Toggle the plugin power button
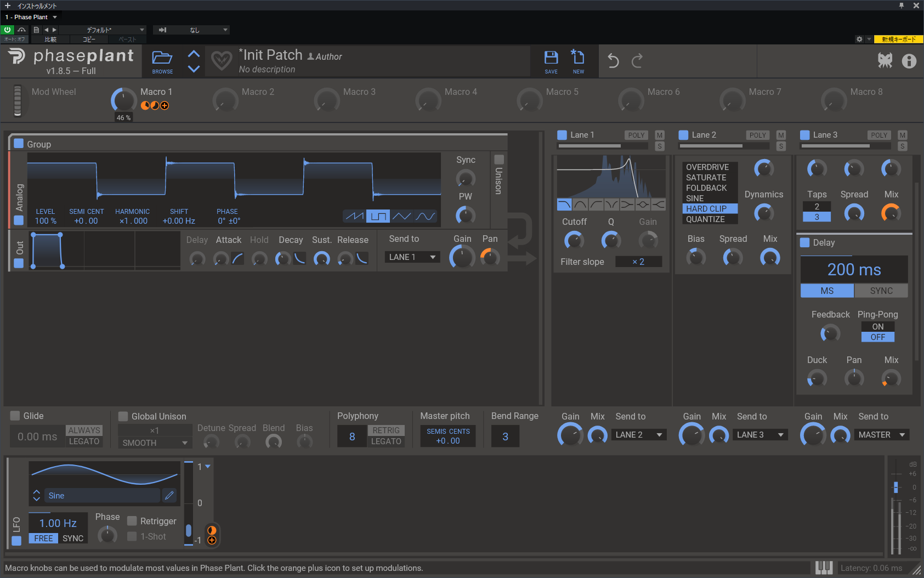 (x=8, y=30)
